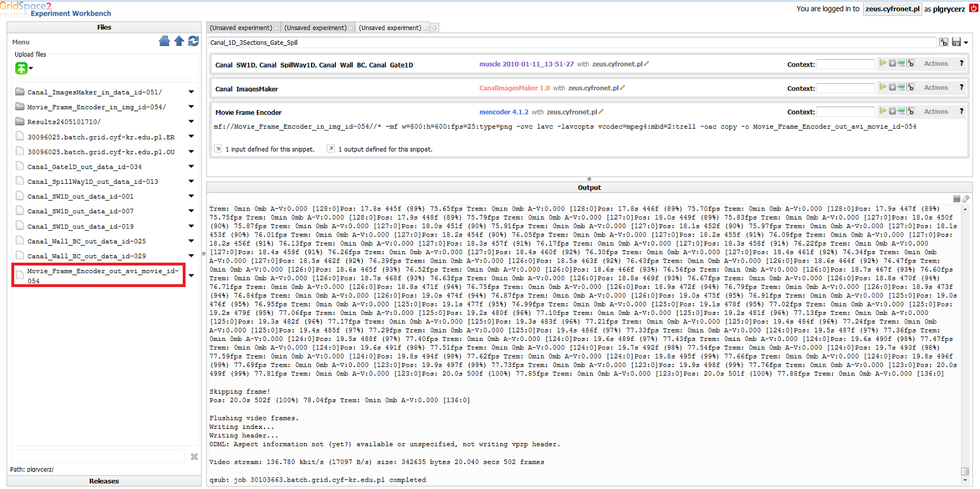This screenshot has height=489, width=980.
Task: Navigate up one folder level
Action: tap(179, 41)
